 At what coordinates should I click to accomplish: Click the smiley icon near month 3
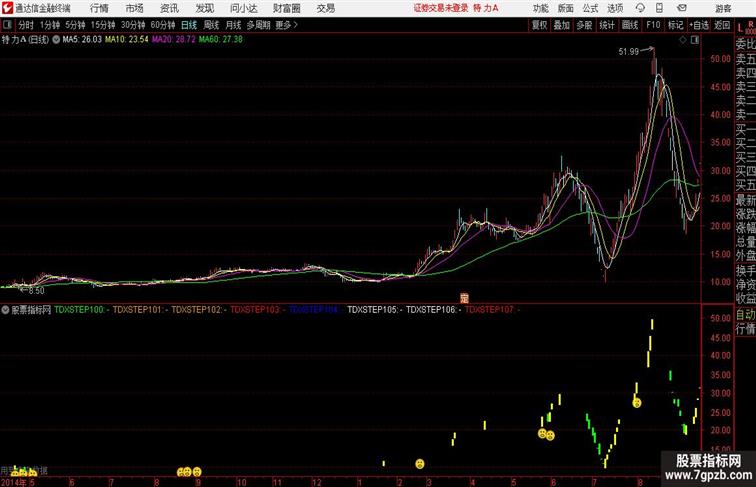[x=420, y=464]
